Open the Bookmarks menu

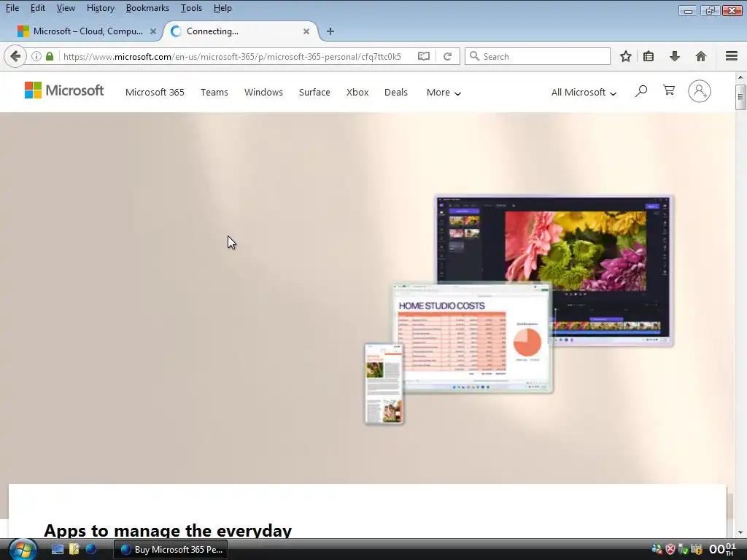[147, 8]
